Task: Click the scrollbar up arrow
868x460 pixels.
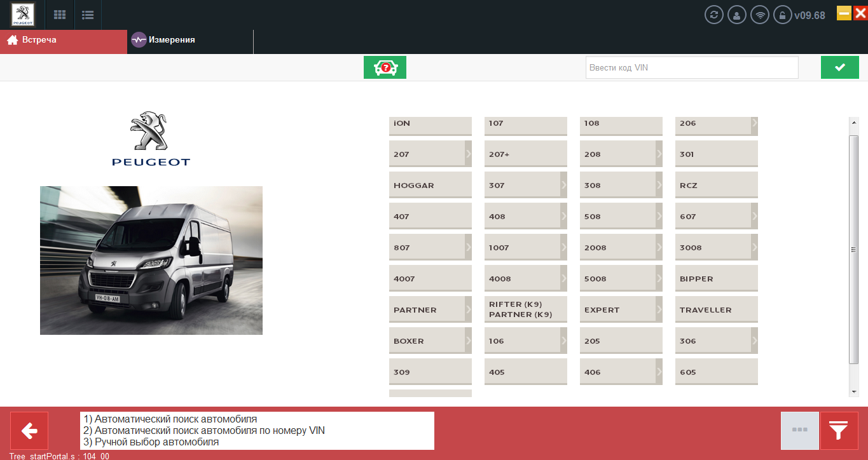Action: coord(854,123)
